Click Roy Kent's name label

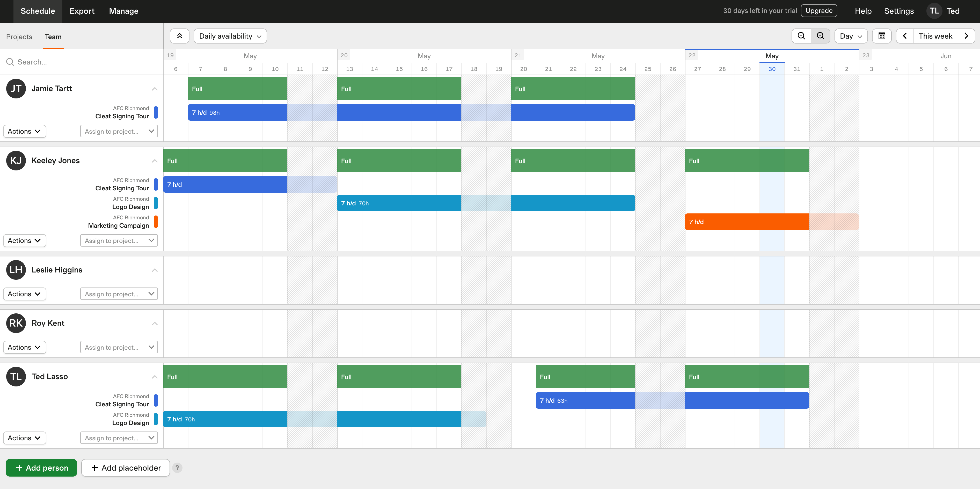[x=48, y=323]
